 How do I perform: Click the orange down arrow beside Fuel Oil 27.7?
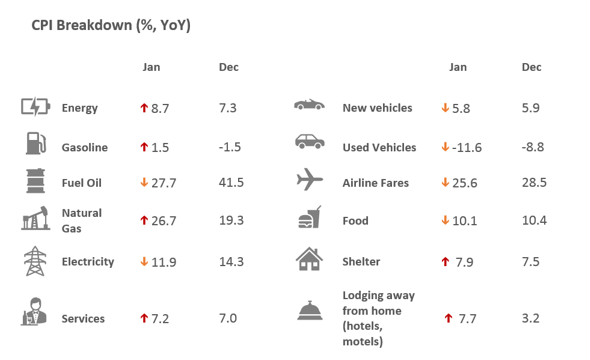click(144, 182)
